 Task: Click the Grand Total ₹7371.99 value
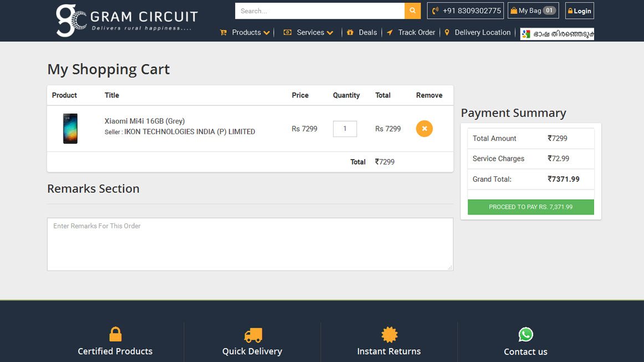(x=564, y=179)
